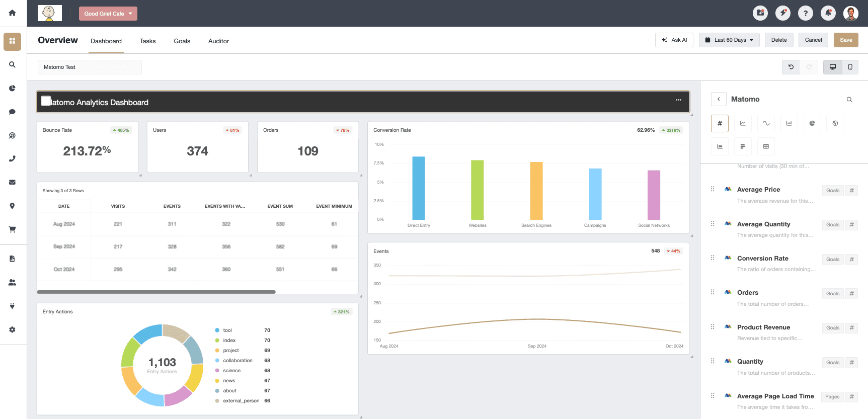Select the table widget type icon
Viewport: 868px width, 419px height.
pos(766,146)
